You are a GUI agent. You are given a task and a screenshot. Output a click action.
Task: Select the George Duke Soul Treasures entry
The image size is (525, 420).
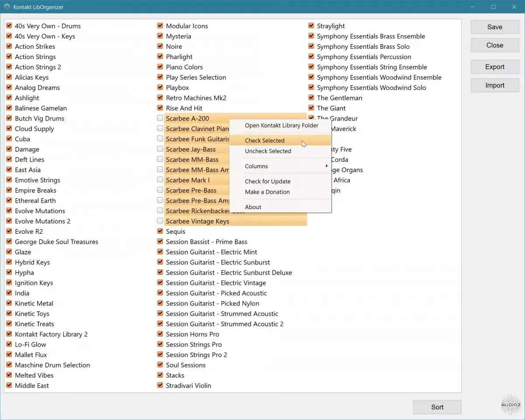(56, 242)
